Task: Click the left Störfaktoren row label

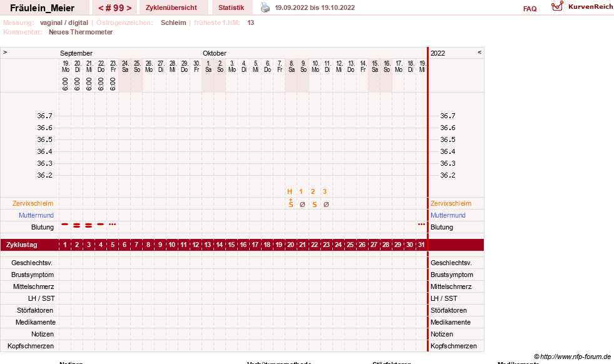Action: click(x=35, y=310)
